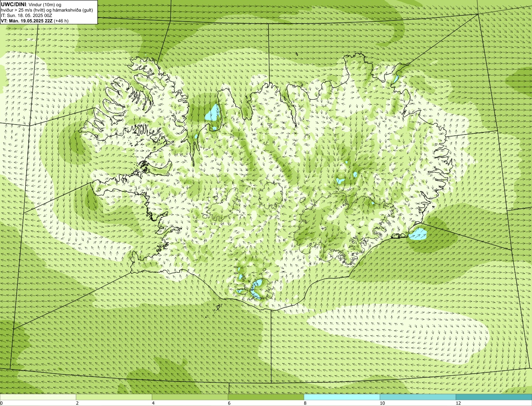
Task: Click the '(+46 h)' forecast offset text
Action: coord(61,20)
